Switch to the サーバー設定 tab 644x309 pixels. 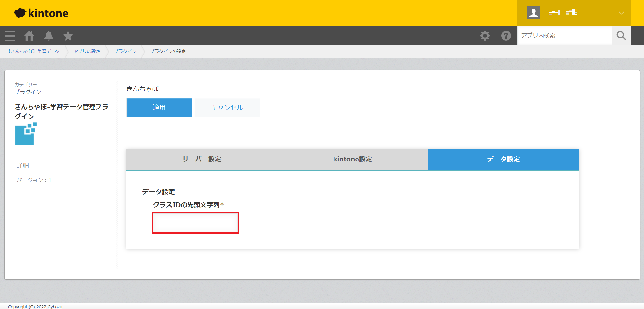coord(201,159)
